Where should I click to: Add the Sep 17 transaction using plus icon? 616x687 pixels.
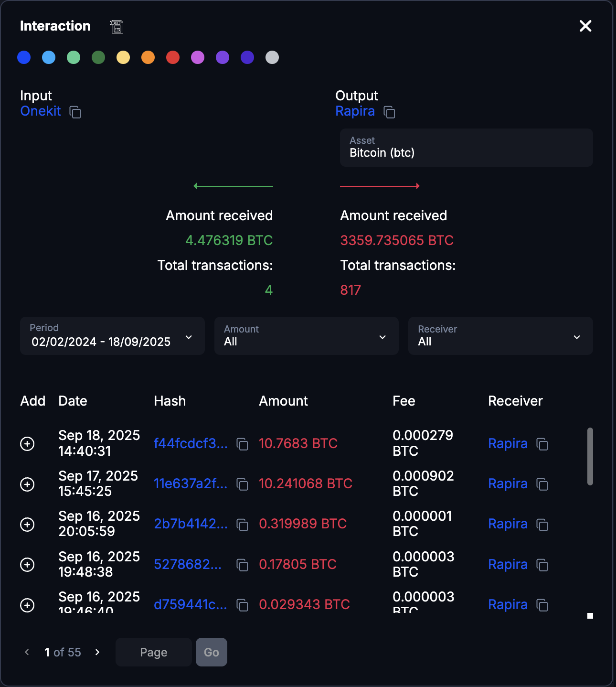tap(27, 484)
